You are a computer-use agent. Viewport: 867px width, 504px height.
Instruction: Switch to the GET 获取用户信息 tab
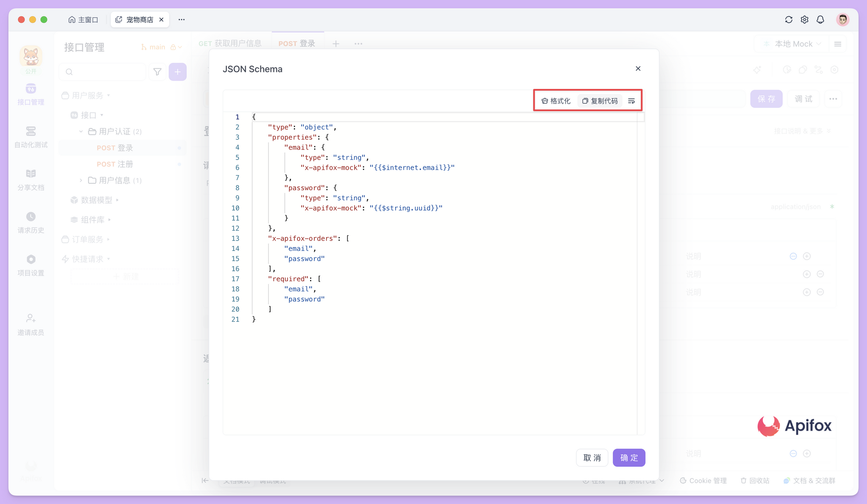pyautogui.click(x=230, y=43)
